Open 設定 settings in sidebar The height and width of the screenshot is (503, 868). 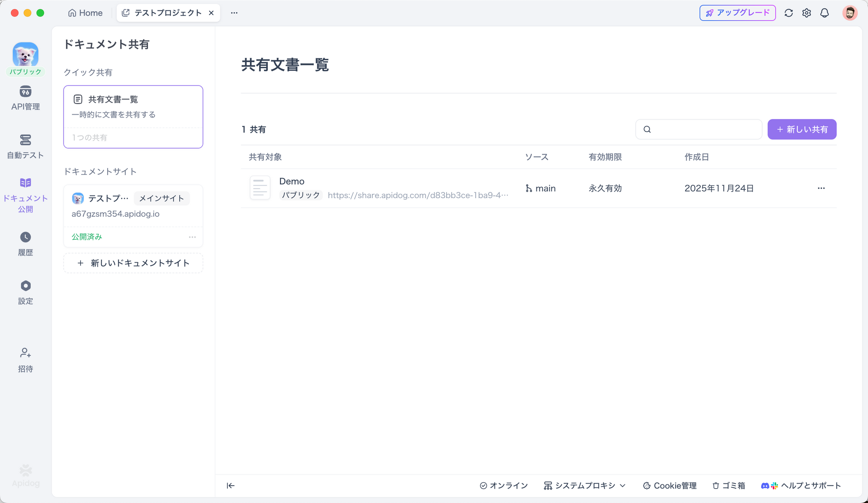click(25, 293)
